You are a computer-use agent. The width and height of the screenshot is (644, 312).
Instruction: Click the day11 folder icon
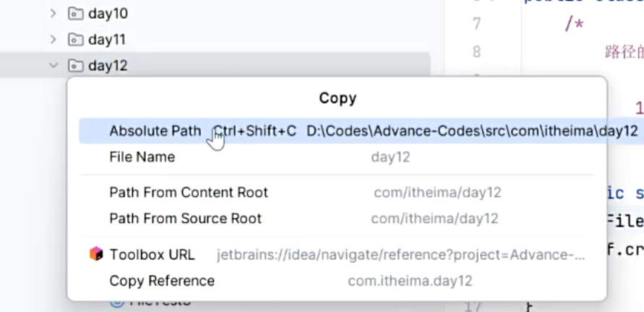click(75, 39)
